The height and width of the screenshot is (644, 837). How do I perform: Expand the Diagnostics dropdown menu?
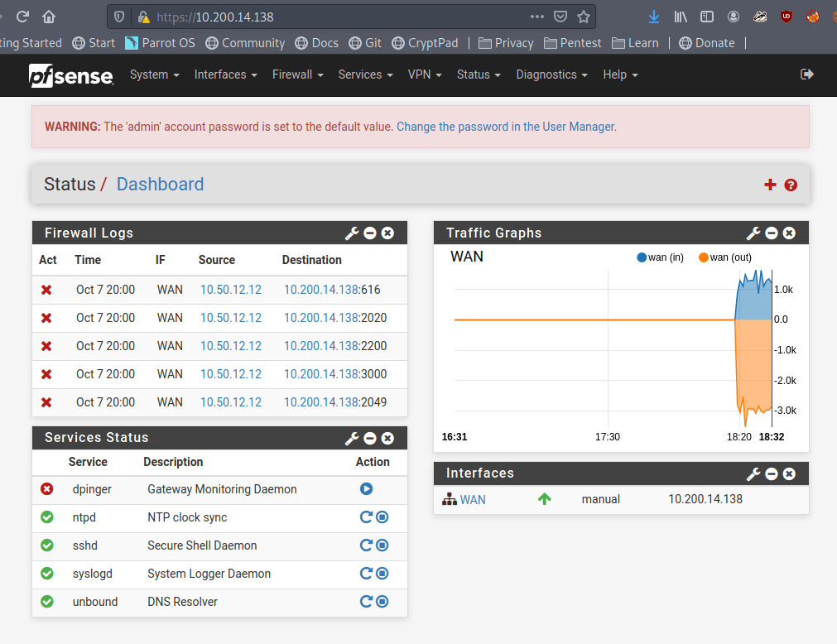click(551, 74)
